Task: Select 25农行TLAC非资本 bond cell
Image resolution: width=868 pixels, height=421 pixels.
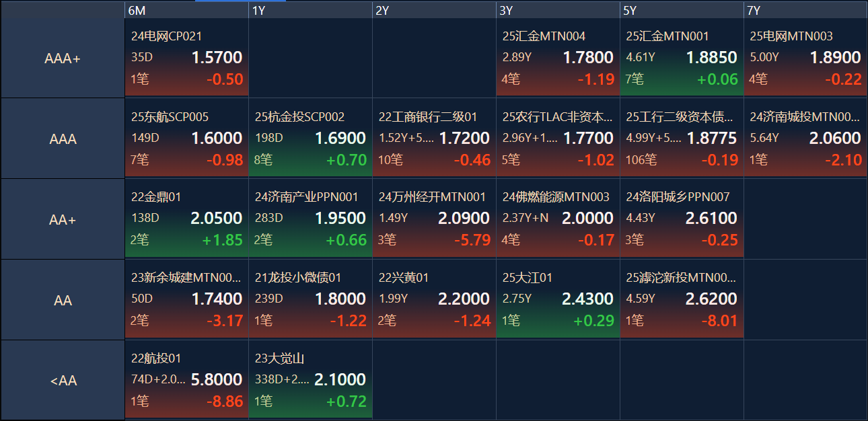Action: click(558, 139)
